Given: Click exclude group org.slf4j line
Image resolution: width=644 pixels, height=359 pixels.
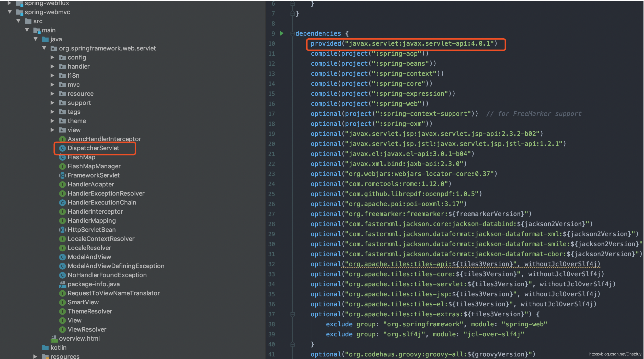Looking at the screenshot, I should tap(425, 334).
